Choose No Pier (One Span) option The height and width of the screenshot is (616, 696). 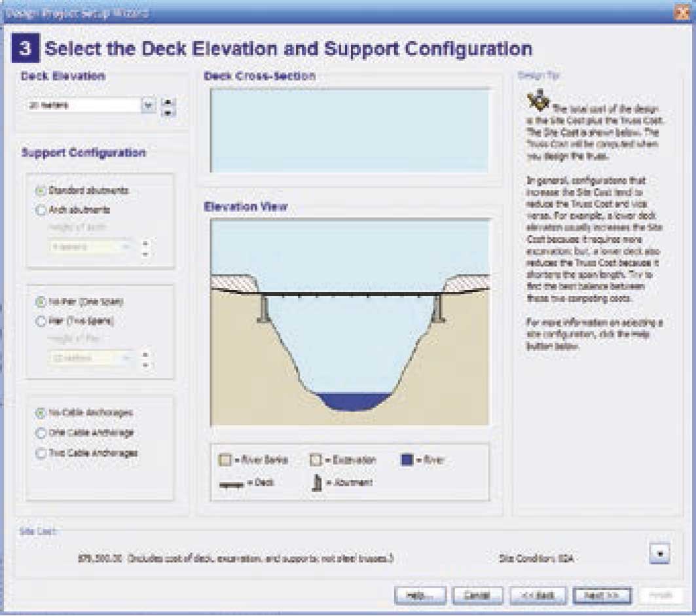point(41,302)
